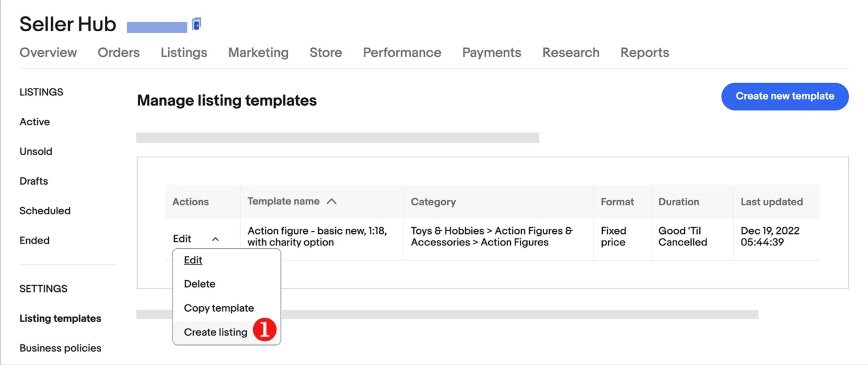Open Active listings in the sidebar

point(35,122)
